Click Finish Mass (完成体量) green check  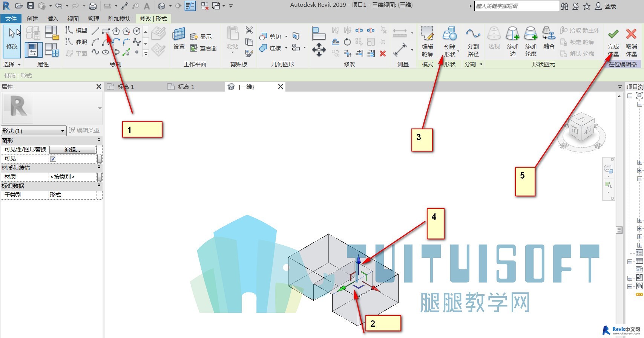[613, 42]
